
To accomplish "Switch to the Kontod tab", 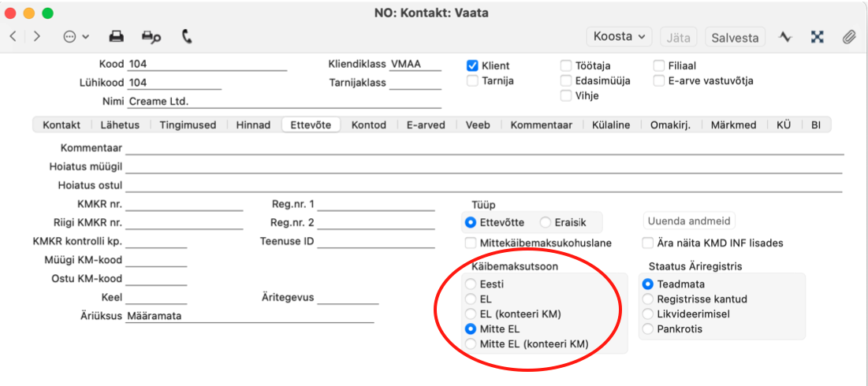I will pyautogui.click(x=369, y=125).
